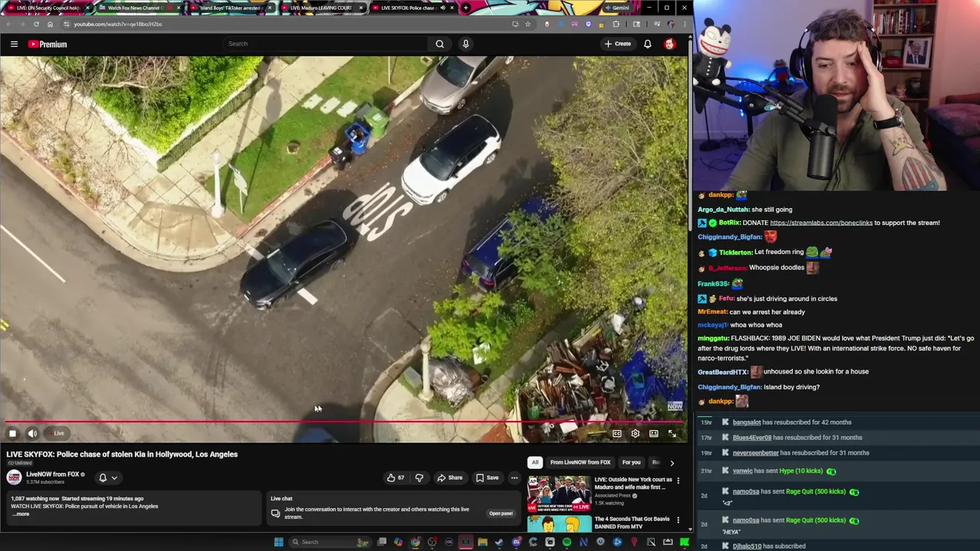Open the subscription notification bell dropdown
This screenshot has width=980, height=551.
(108, 478)
